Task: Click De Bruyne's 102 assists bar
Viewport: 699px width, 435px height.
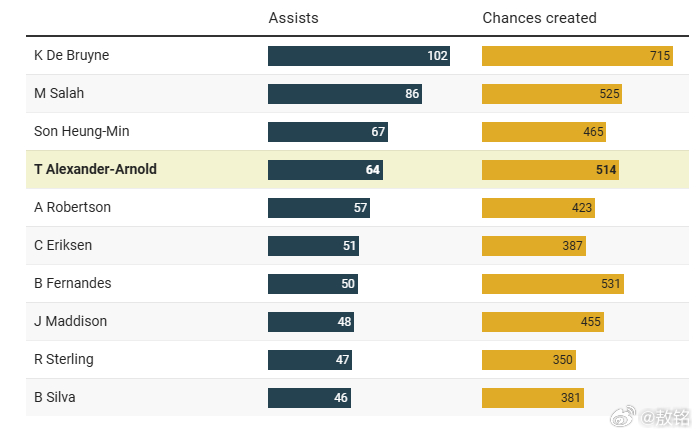Action: coord(359,56)
